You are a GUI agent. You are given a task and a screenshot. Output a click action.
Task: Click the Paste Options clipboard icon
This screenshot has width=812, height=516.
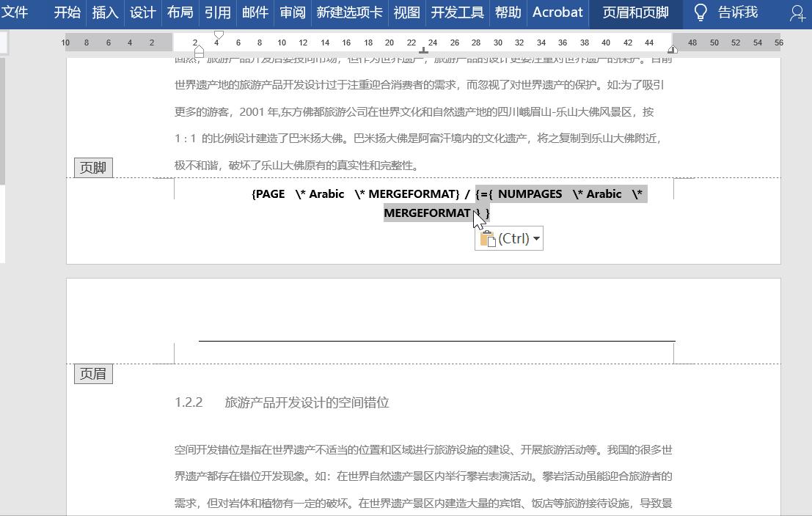tap(489, 237)
